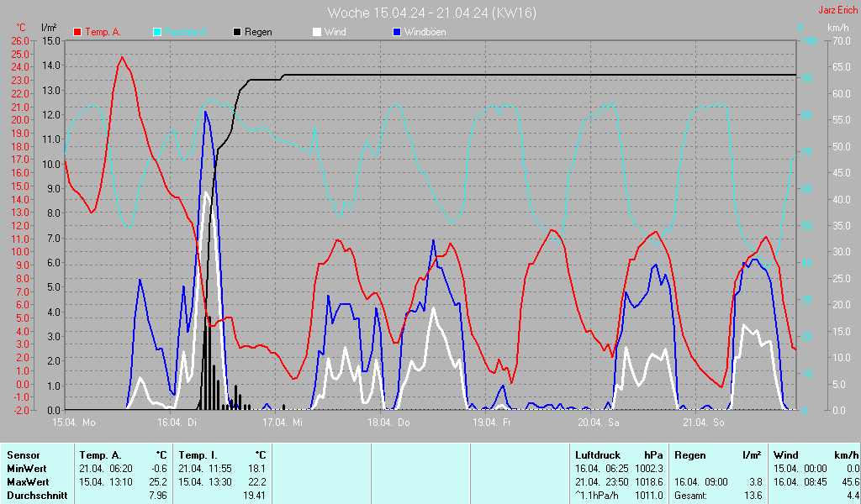Click the Wind column header in table
861x504 pixels.
(x=786, y=455)
